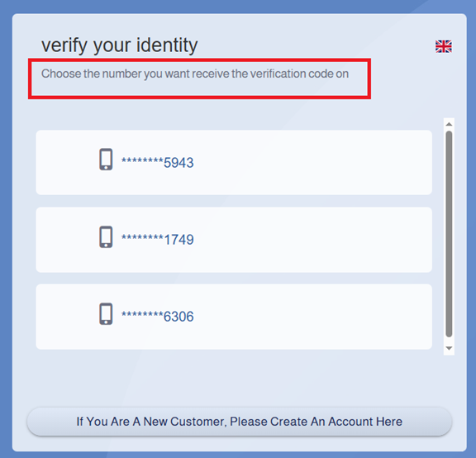Click the phone icon beside number 1749

click(106, 236)
